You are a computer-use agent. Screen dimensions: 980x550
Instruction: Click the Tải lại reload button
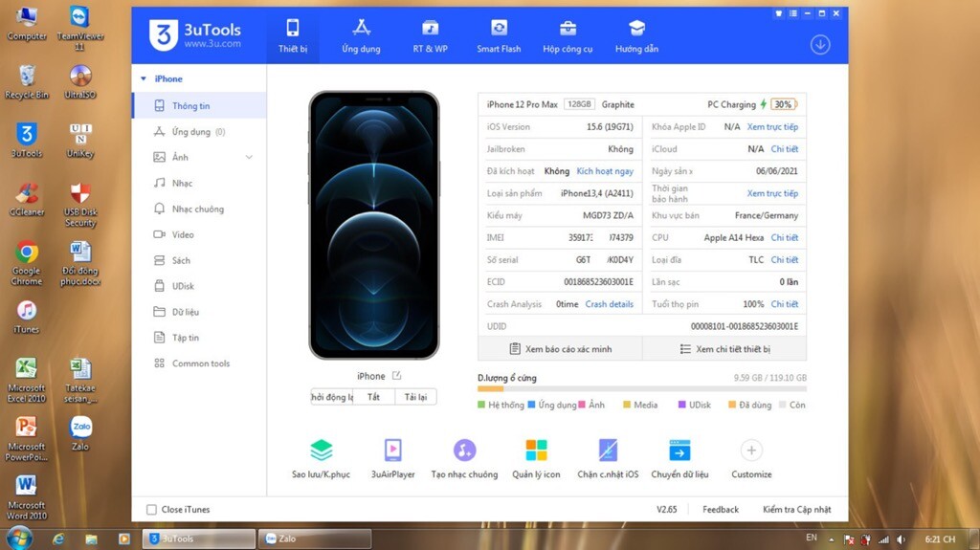[x=415, y=397]
